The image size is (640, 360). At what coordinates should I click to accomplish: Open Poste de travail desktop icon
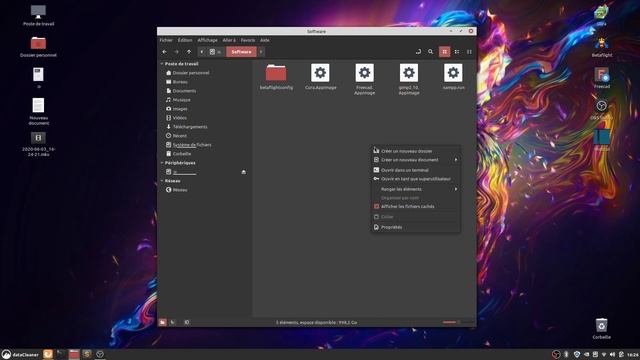(38, 15)
